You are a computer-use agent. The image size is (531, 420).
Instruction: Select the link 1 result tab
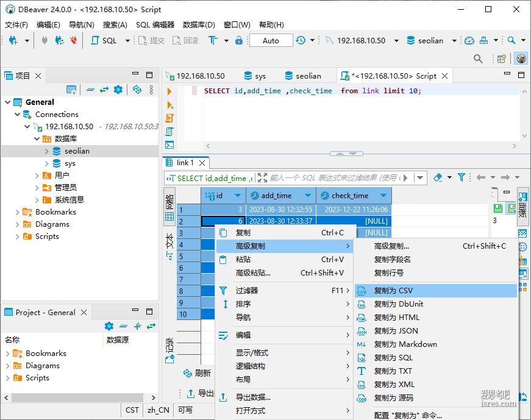coord(185,163)
